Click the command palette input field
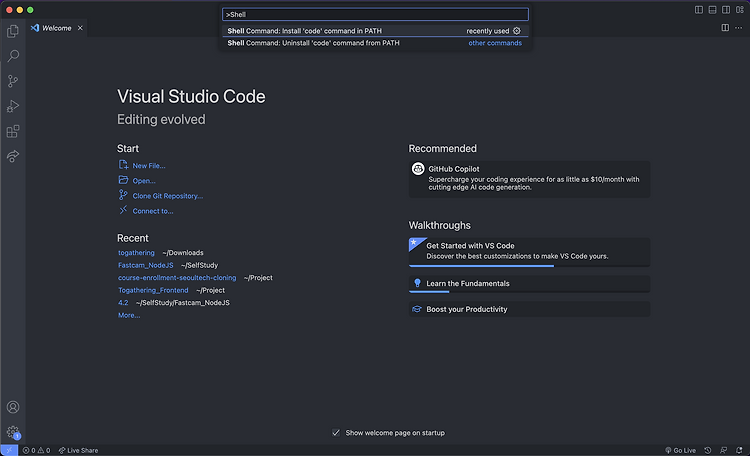The height and width of the screenshot is (456, 750). pyautogui.click(x=375, y=14)
